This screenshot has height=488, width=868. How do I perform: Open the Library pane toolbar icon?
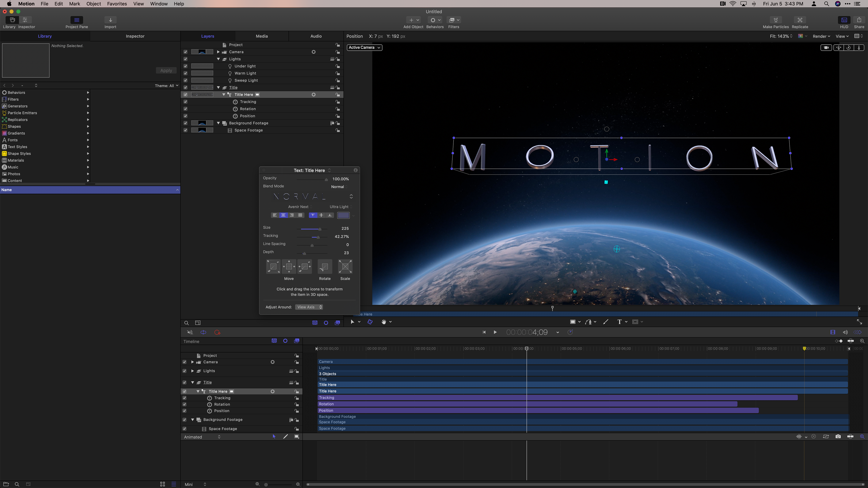(x=12, y=20)
